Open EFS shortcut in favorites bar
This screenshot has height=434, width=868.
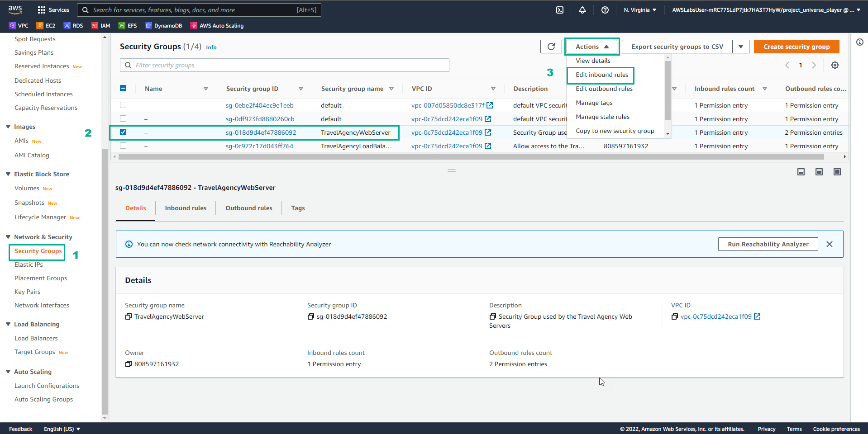click(x=128, y=26)
